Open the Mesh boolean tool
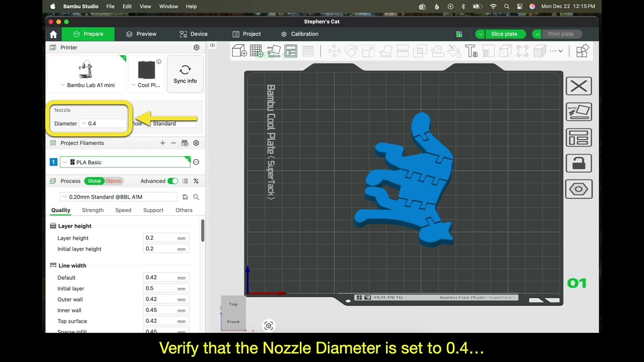Viewport: 644px width, 362px height. click(420, 51)
